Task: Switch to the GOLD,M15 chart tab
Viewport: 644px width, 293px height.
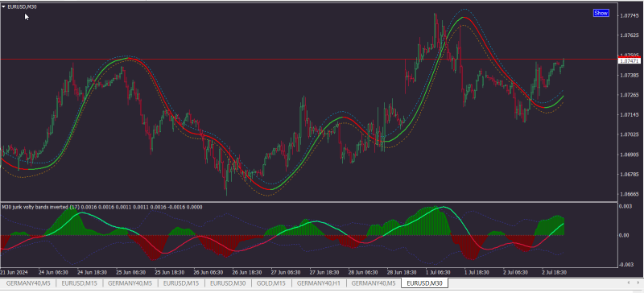Action: click(x=271, y=283)
